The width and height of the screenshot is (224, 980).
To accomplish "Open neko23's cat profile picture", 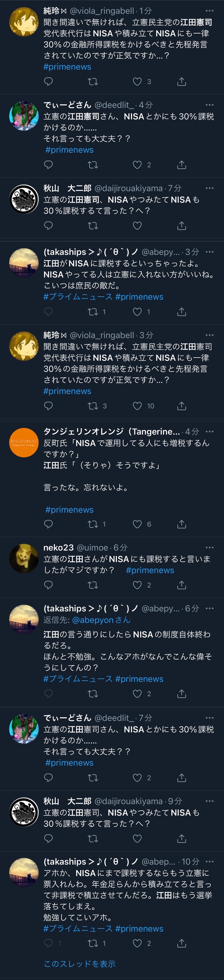I will (23, 558).
